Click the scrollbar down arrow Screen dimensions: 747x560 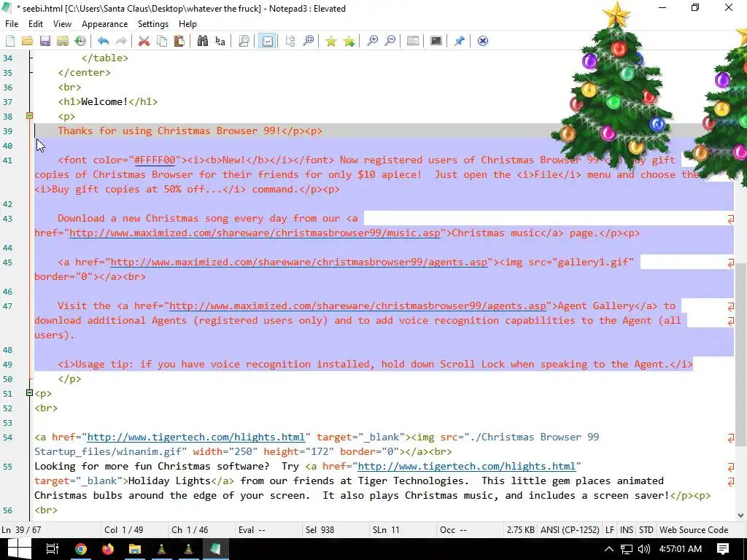pos(740,516)
